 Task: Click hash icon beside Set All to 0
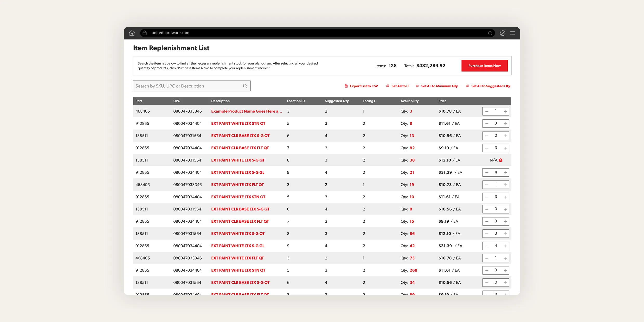[388, 86]
